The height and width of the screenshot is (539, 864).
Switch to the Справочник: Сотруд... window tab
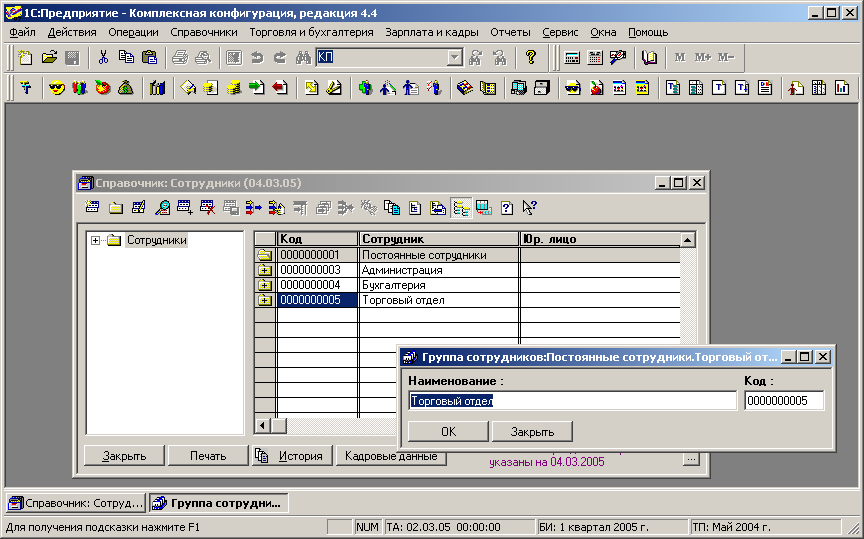[77, 502]
